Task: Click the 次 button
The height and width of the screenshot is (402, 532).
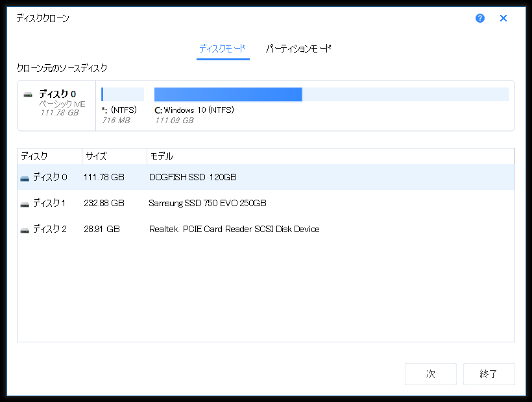Action: click(x=430, y=374)
